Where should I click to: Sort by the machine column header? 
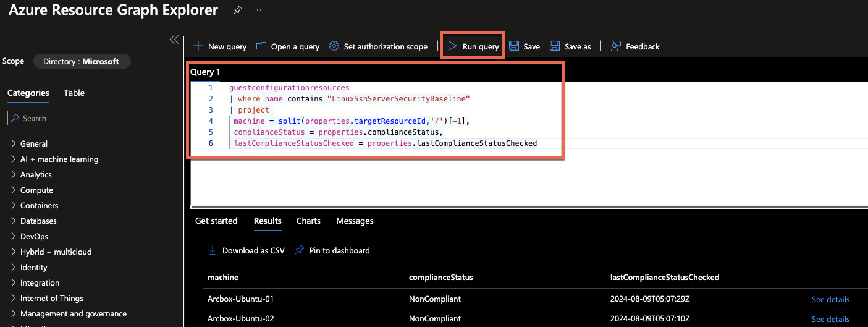click(x=223, y=278)
